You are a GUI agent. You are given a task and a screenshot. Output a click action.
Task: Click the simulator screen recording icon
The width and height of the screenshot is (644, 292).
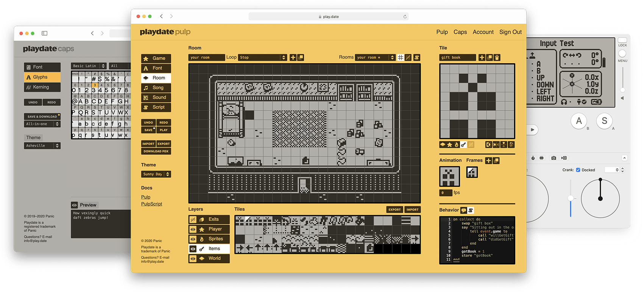(564, 158)
